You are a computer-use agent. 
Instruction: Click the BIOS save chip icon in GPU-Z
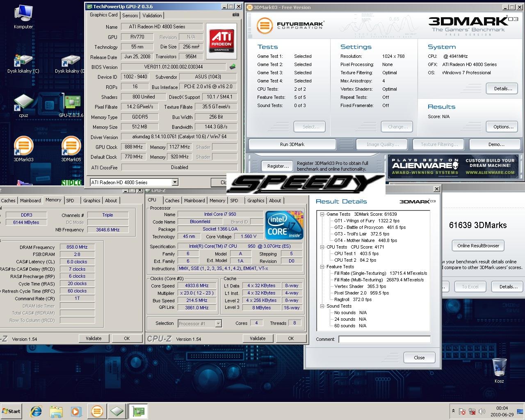tap(233, 66)
